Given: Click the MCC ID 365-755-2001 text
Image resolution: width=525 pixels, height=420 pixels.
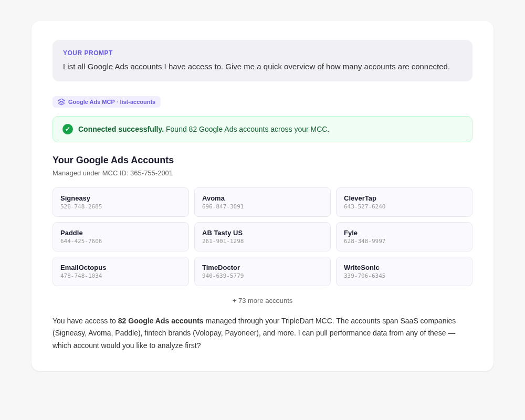Looking at the screenshot, I should 151,173.
